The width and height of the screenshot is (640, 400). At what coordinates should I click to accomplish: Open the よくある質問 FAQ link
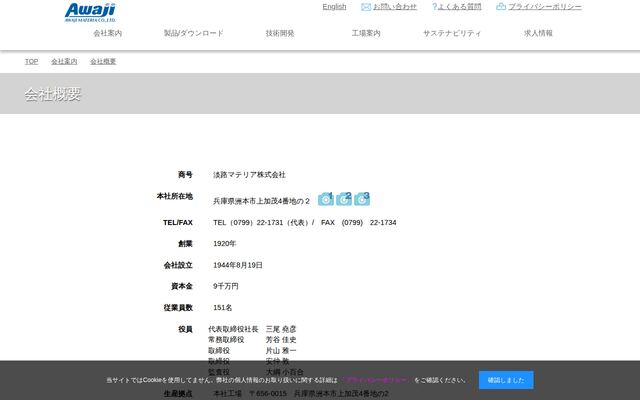(x=460, y=7)
